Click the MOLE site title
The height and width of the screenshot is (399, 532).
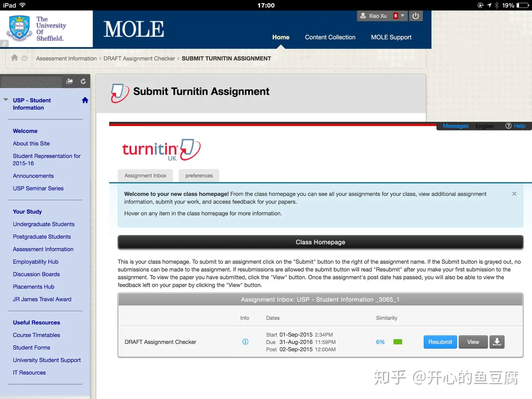pos(134,29)
